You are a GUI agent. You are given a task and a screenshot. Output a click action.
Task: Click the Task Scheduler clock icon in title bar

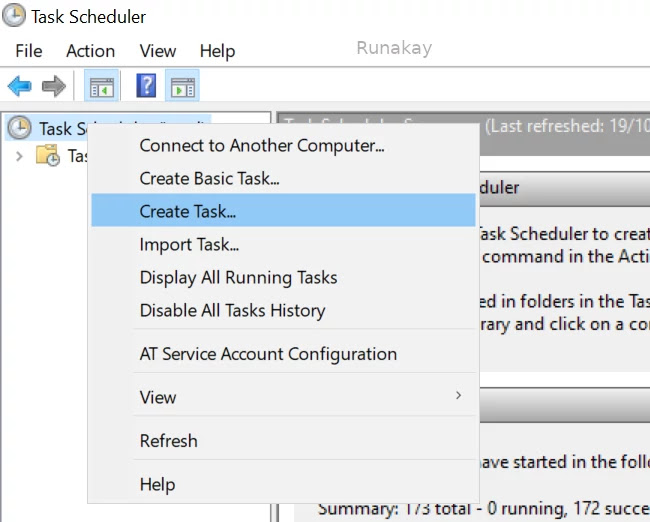(x=15, y=17)
